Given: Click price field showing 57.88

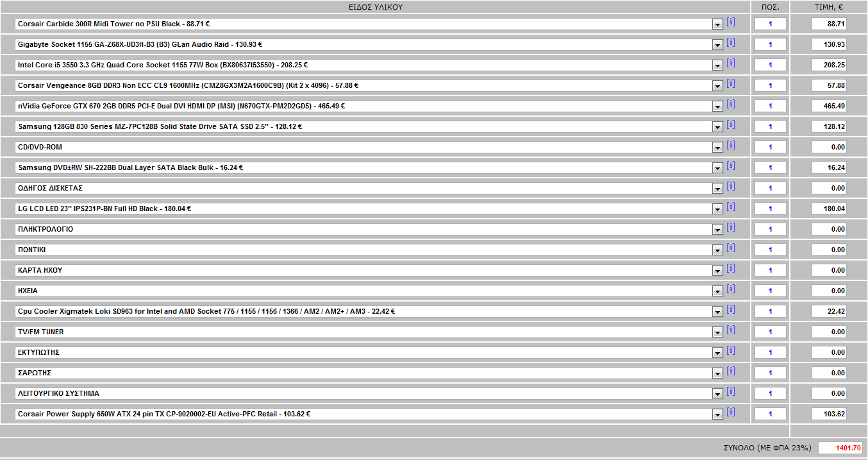Looking at the screenshot, I should click(x=829, y=86).
